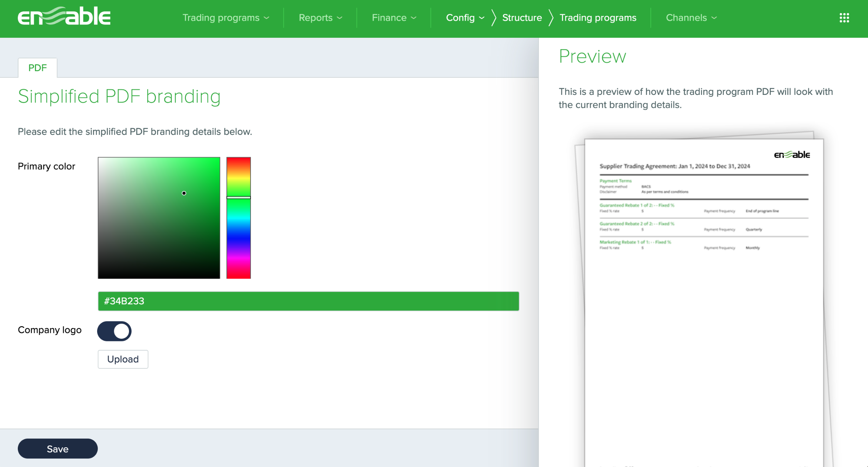The width and height of the screenshot is (868, 467).
Task: Expand the Reports menu
Action: click(x=321, y=18)
